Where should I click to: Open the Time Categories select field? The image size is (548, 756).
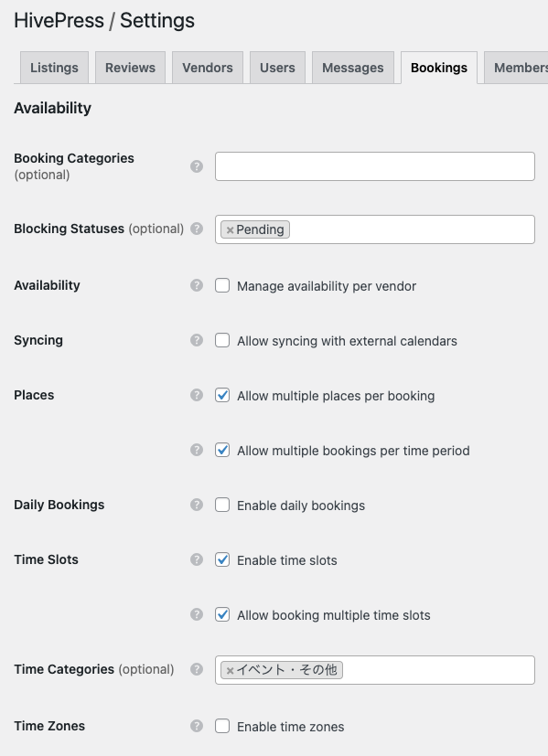(375, 670)
